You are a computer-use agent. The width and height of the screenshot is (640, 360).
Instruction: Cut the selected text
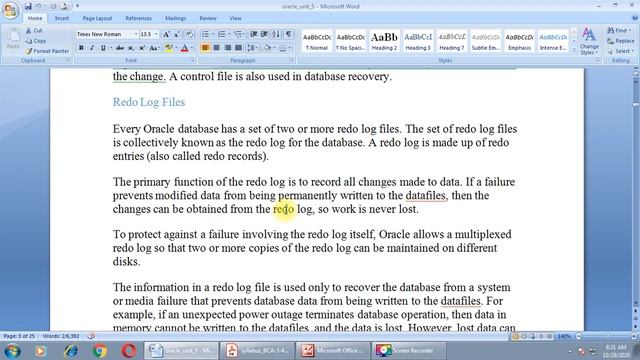[34, 31]
